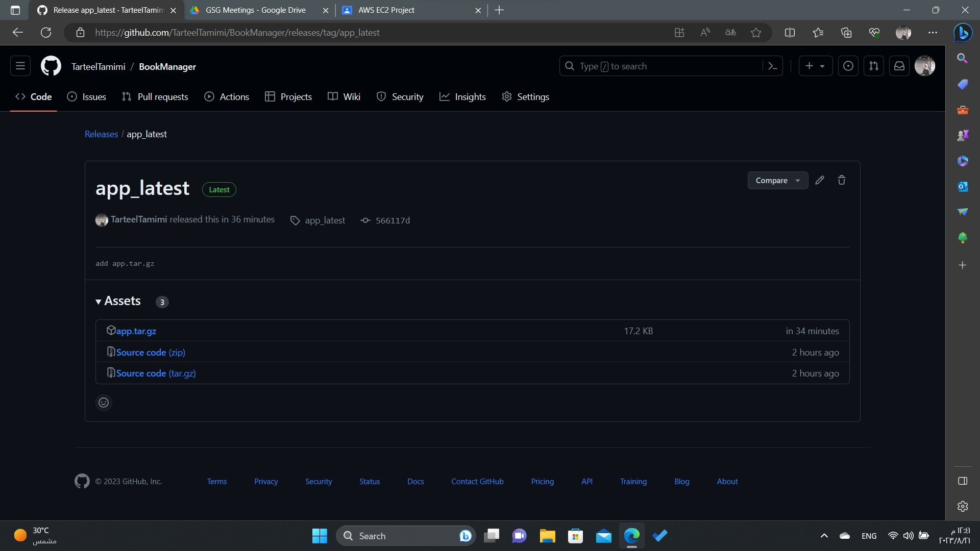980x551 pixels.
Task: Open the GitHub notifications inbox icon
Action: pos(899,66)
